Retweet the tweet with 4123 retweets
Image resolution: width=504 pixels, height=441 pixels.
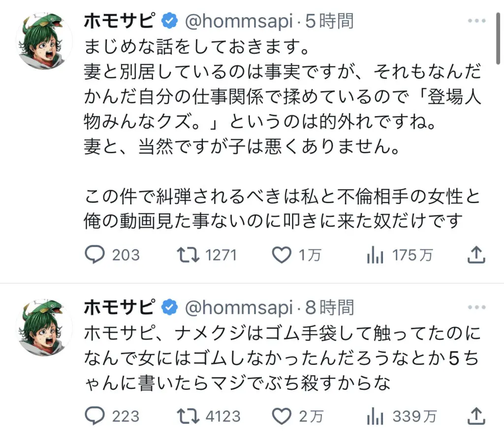click(x=188, y=416)
